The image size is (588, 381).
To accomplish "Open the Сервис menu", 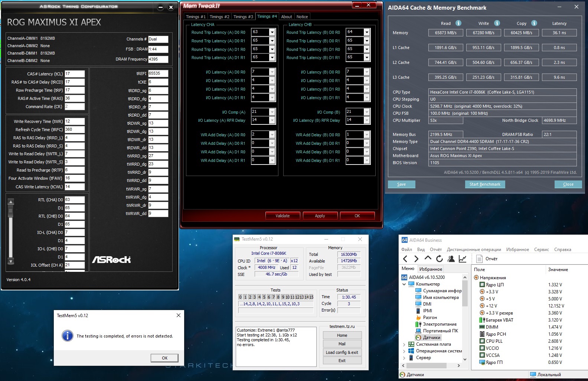I will [x=541, y=250].
